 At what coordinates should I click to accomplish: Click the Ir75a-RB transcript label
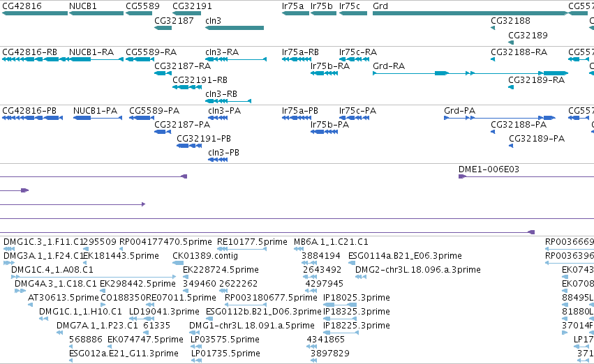point(300,52)
